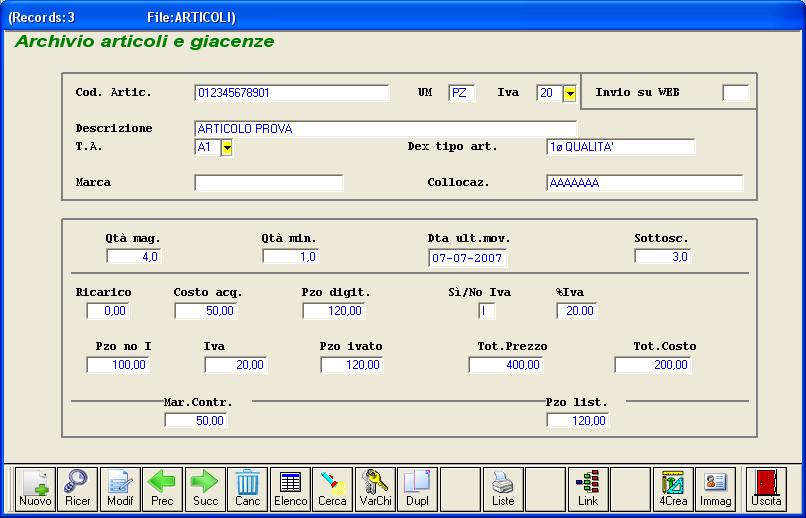Select the Descrizione field
The width and height of the screenshot is (806, 518).
(386, 129)
